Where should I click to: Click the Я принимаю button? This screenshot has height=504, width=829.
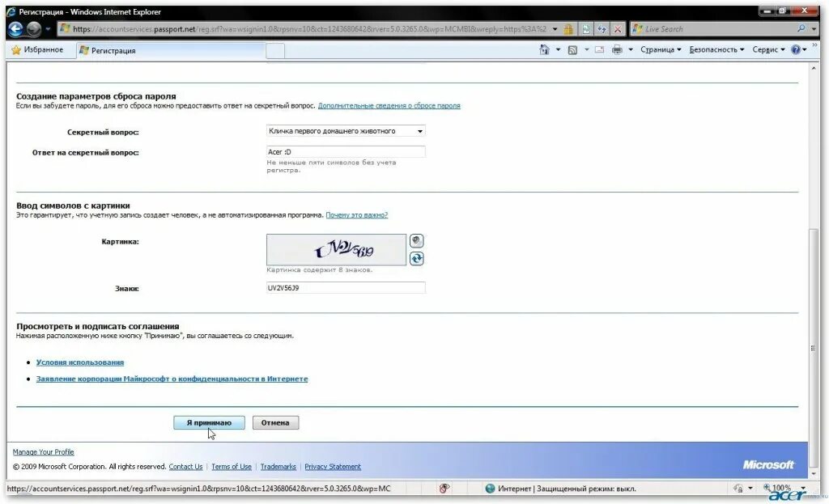pyautogui.click(x=209, y=422)
